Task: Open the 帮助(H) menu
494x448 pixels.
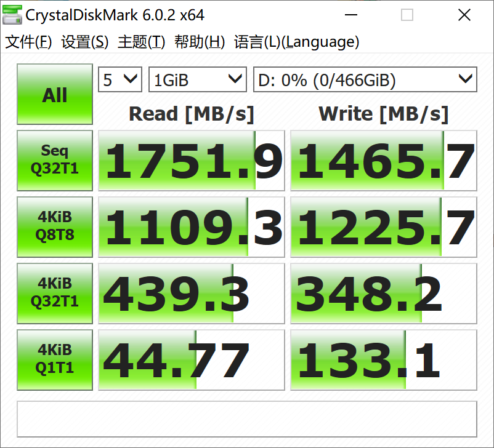Action: click(200, 42)
